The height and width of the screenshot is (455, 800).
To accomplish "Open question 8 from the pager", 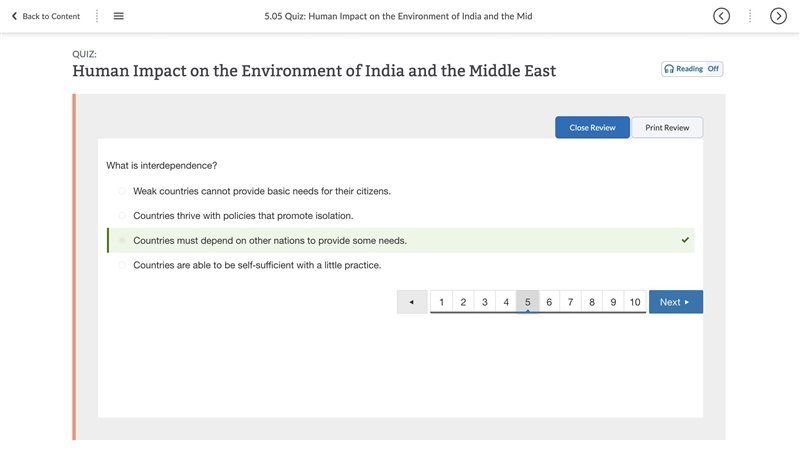I will pyautogui.click(x=592, y=302).
